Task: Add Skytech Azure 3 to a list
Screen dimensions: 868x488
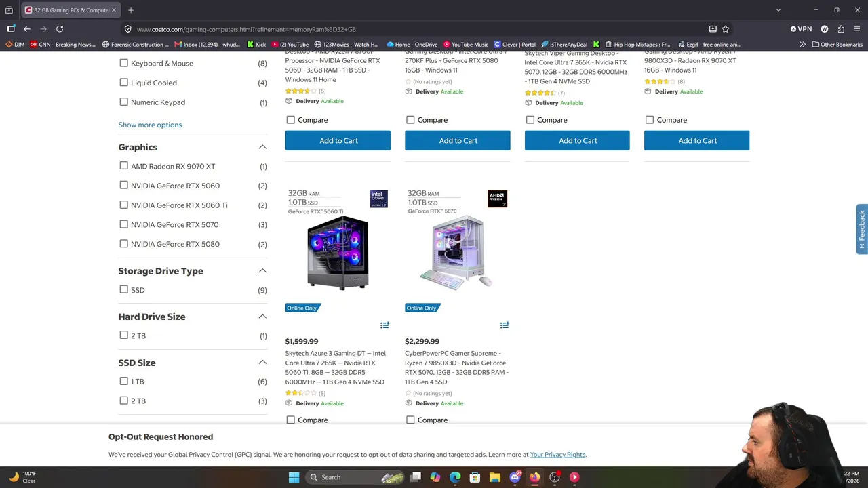Action: [x=384, y=325]
